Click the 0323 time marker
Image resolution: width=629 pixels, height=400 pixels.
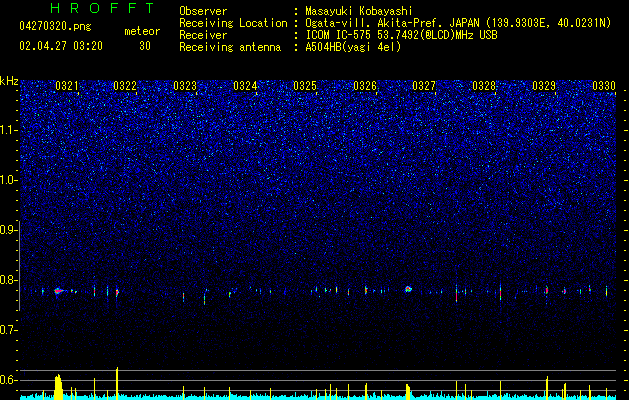click(x=185, y=86)
